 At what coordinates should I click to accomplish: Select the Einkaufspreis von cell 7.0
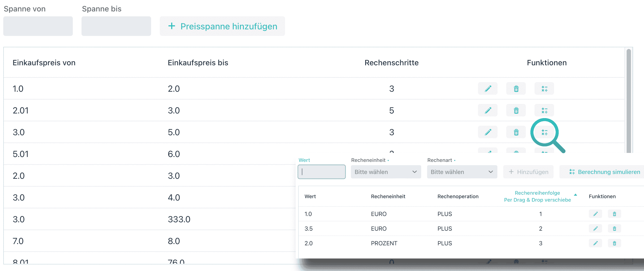tap(18, 241)
